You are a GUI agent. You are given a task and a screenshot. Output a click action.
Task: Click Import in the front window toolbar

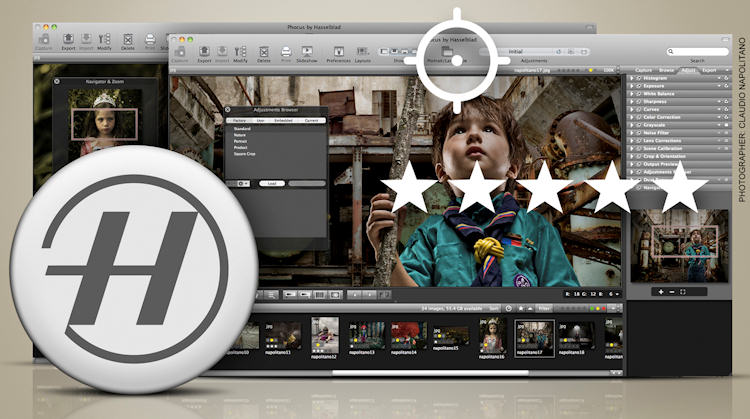pos(222,53)
